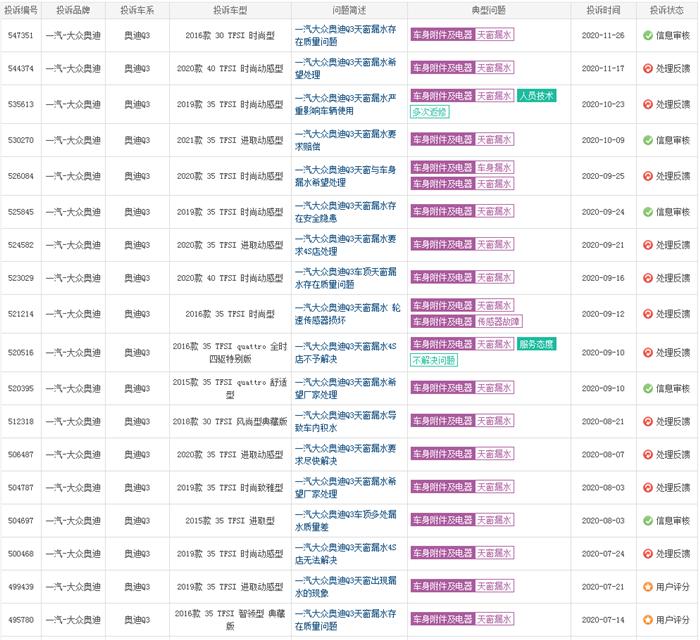Open the 天窗漏水严重影响车辆使用 complaint link
Image resolution: width=700 pixels, height=640 pixels.
(x=345, y=104)
